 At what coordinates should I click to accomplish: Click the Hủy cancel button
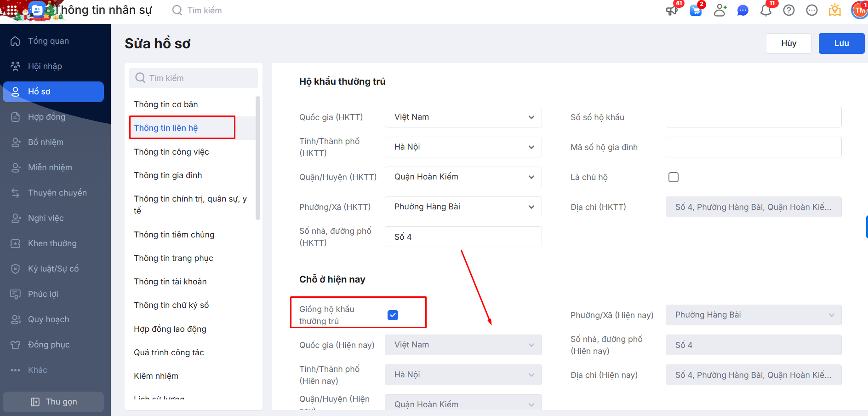point(788,43)
